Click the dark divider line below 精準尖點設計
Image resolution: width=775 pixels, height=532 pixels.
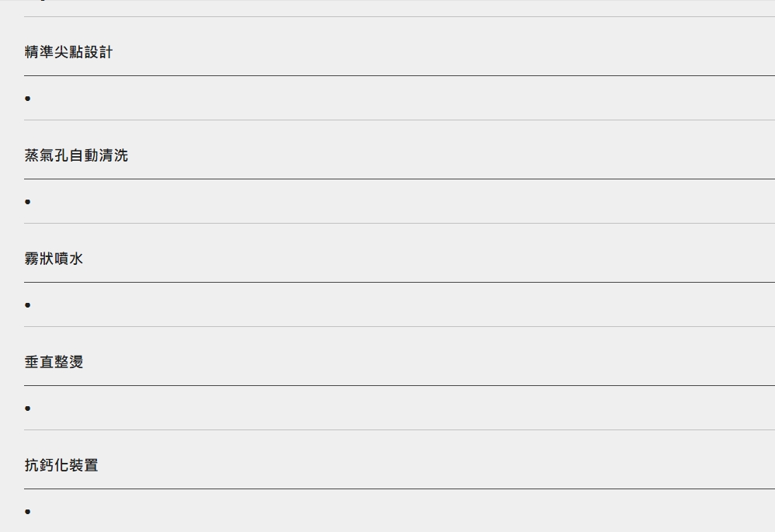[x=399, y=75]
